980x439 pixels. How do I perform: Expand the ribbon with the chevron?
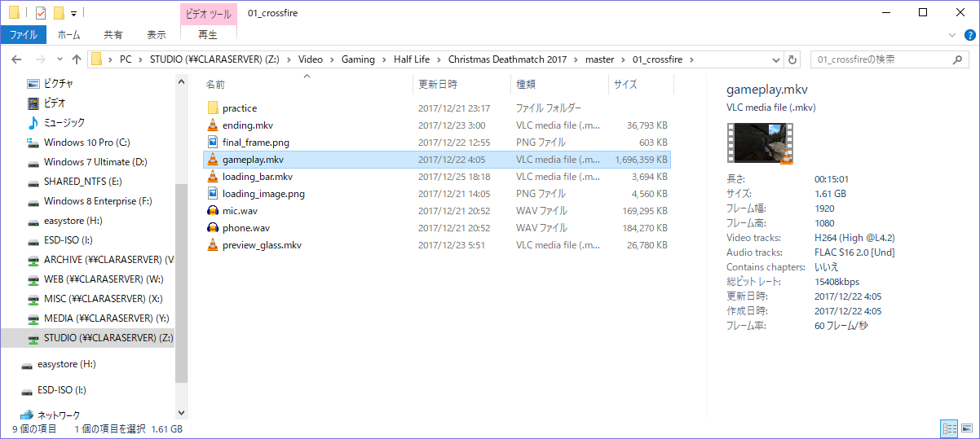coord(952,35)
